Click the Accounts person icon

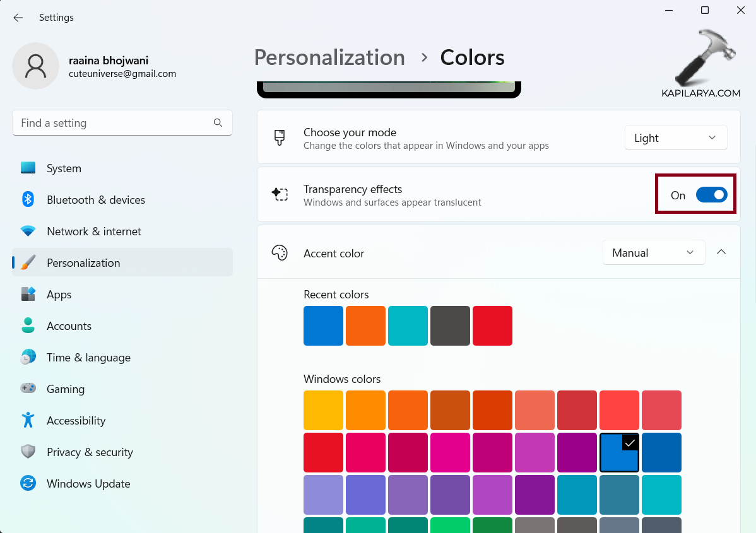point(28,326)
